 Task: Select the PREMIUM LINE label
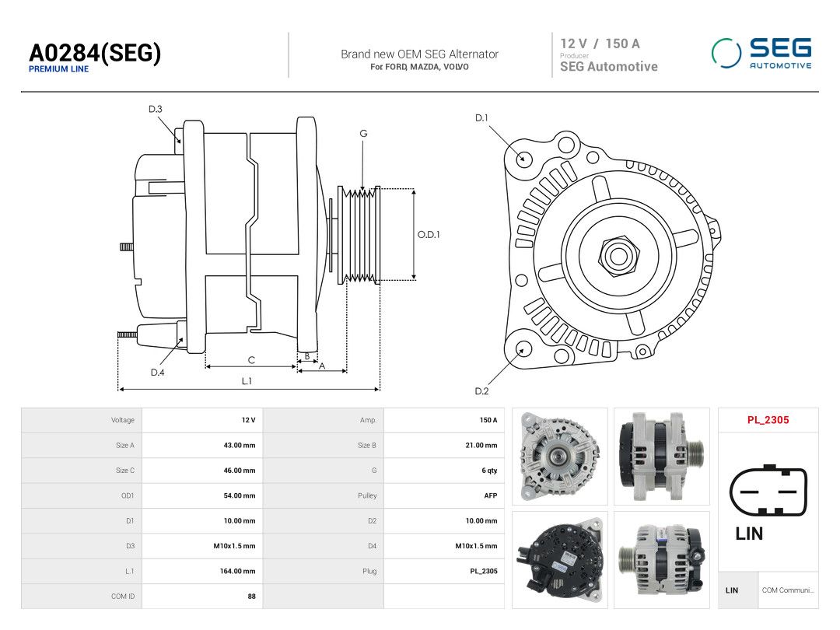click(x=58, y=69)
